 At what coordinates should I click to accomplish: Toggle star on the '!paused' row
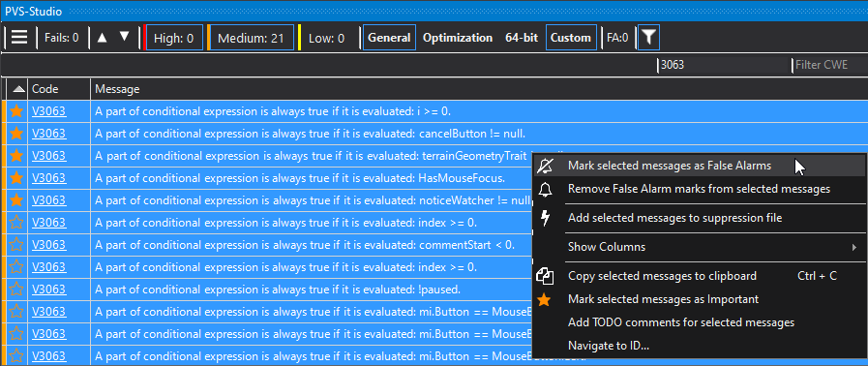(x=17, y=290)
